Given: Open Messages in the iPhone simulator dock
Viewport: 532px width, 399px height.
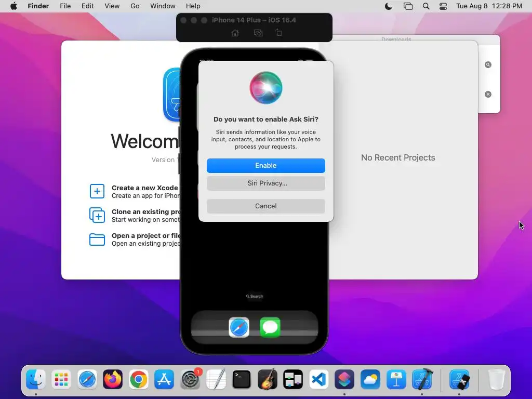Looking at the screenshot, I should (270, 327).
